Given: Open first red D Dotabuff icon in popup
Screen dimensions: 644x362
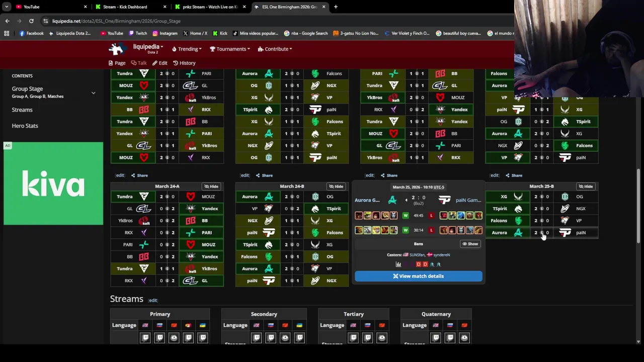Looking at the screenshot, I should (x=418, y=264).
